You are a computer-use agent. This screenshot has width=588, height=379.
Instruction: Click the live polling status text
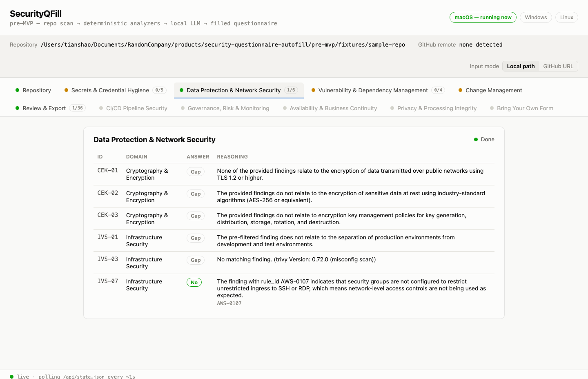[x=76, y=377]
